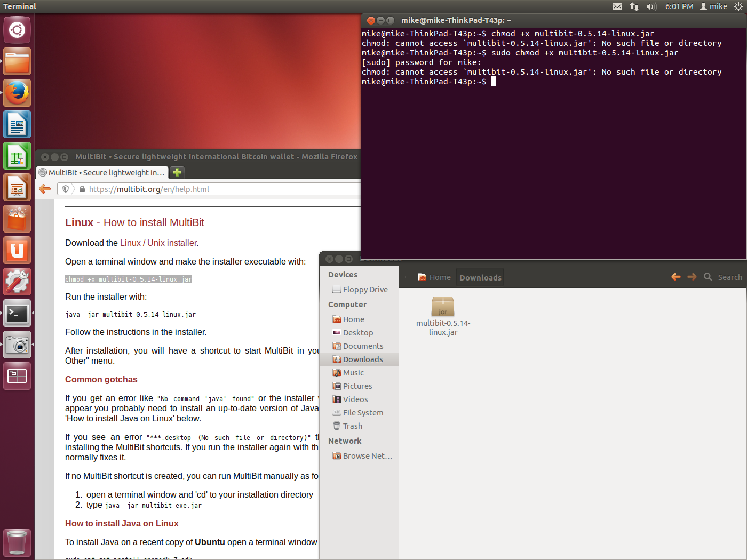Viewport: 747px width, 560px height.
Task: Click the 'Common gotchas' heading
Action: click(x=101, y=379)
